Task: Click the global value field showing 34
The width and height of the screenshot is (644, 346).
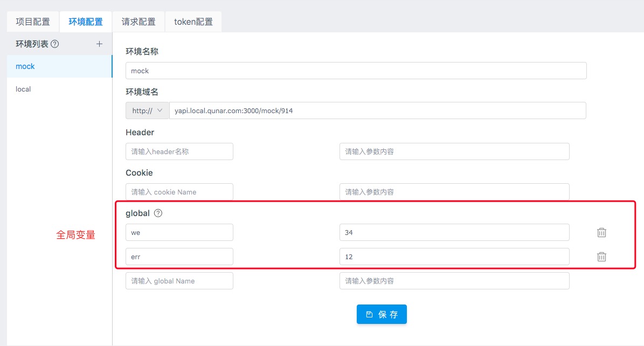Action: coord(454,232)
